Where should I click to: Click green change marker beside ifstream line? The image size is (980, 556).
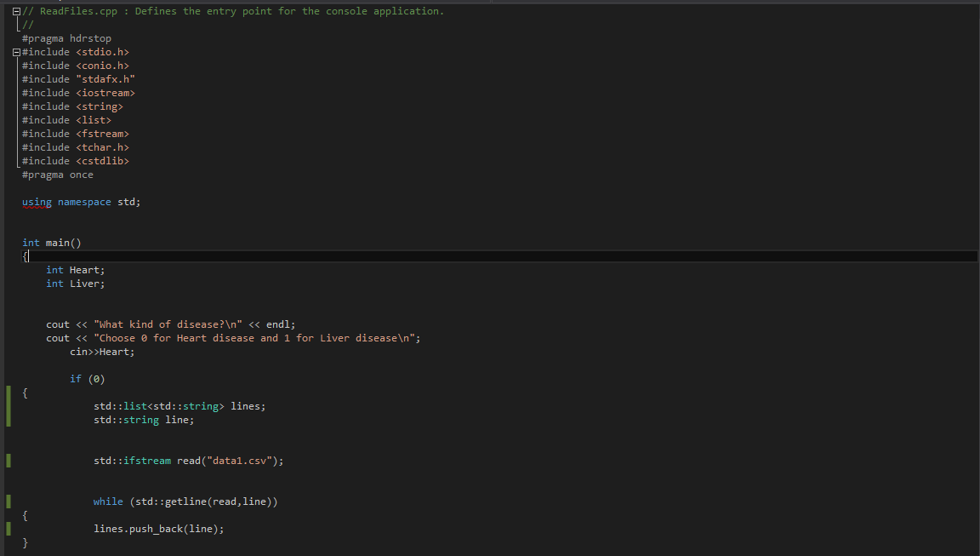(9, 461)
